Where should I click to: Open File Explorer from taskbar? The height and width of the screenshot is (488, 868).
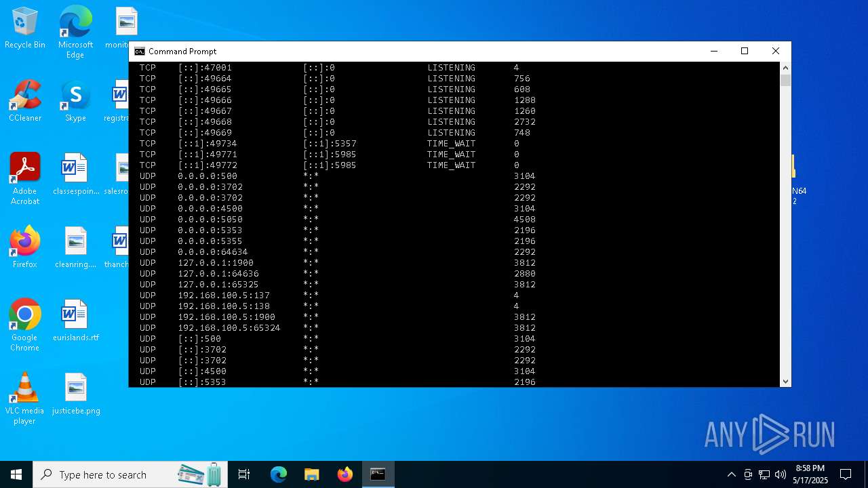tap(311, 474)
